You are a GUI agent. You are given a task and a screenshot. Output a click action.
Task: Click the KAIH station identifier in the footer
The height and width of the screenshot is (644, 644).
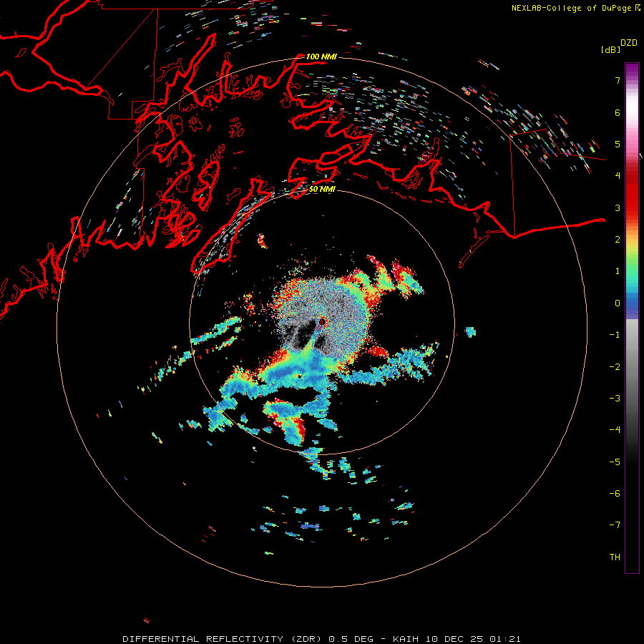pos(406,639)
